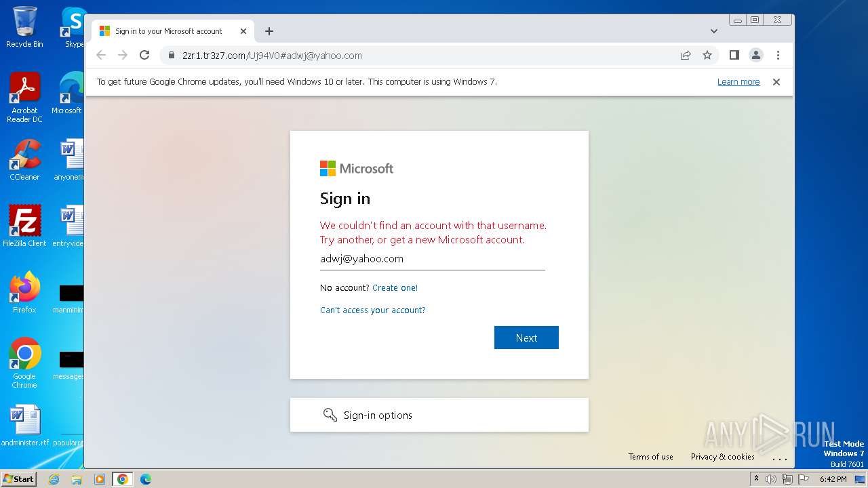This screenshot has width=868, height=488.
Task: Open the CCleaner desktop icon
Action: click(x=24, y=161)
